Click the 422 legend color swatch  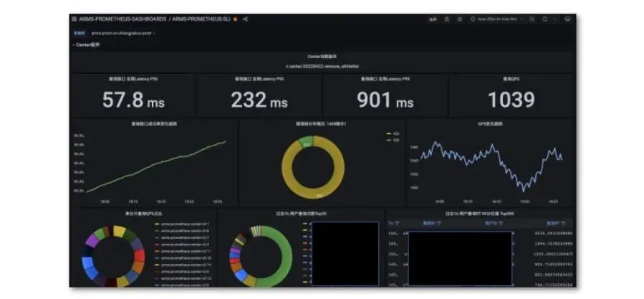[388, 133]
